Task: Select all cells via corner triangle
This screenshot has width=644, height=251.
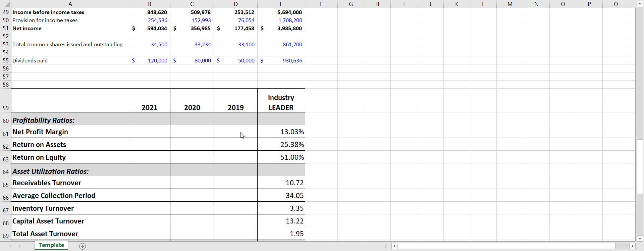Action: (x=6, y=4)
